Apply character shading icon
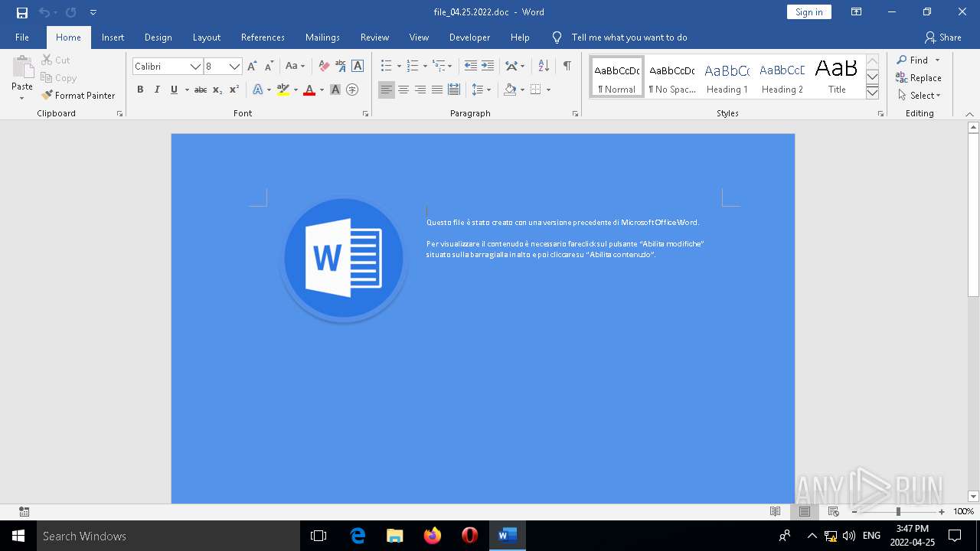 pyautogui.click(x=335, y=90)
